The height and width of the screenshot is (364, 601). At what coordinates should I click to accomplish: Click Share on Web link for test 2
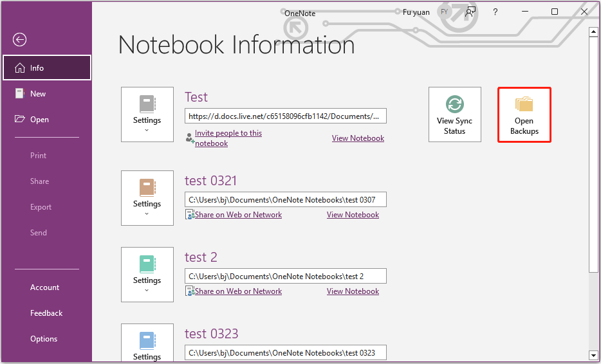239,291
